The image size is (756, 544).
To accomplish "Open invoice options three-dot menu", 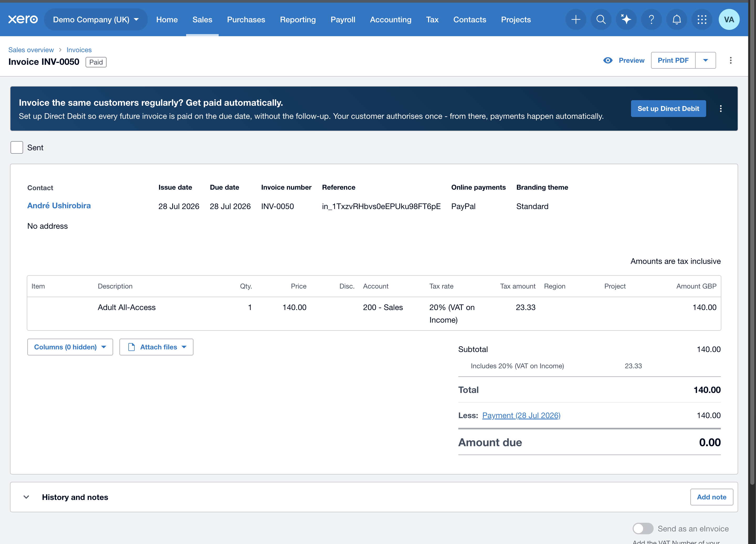I will pos(731,60).
